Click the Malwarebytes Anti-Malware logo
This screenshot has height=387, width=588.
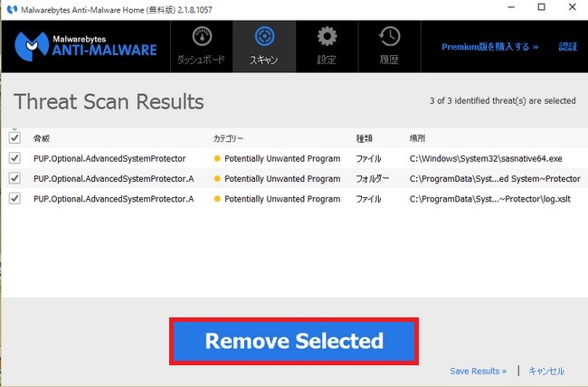86,46
